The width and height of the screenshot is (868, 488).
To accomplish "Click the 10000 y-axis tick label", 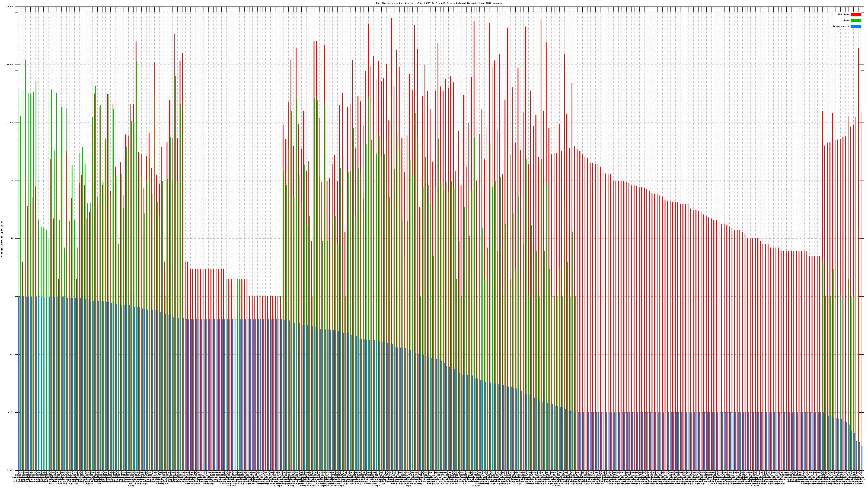I will coord(11,65).
